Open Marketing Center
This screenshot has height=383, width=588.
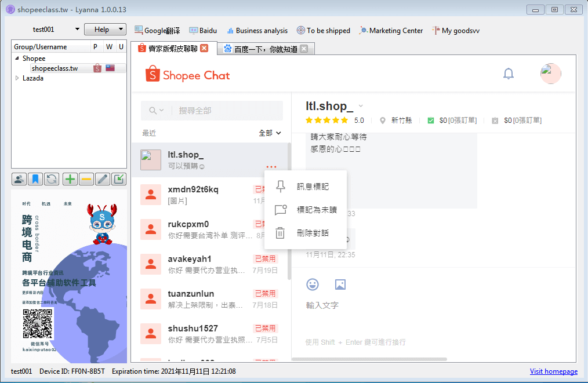coord(391,30)
